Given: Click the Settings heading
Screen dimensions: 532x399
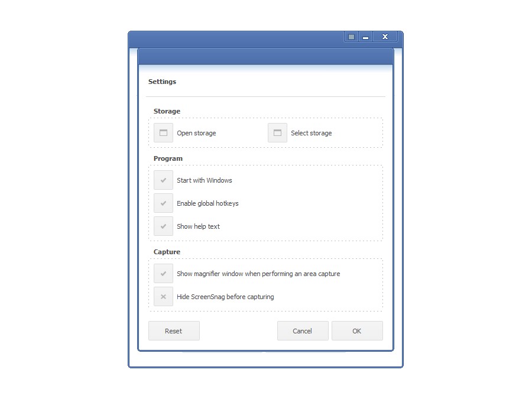Looking at the screenshot, I should coord(161,82).
